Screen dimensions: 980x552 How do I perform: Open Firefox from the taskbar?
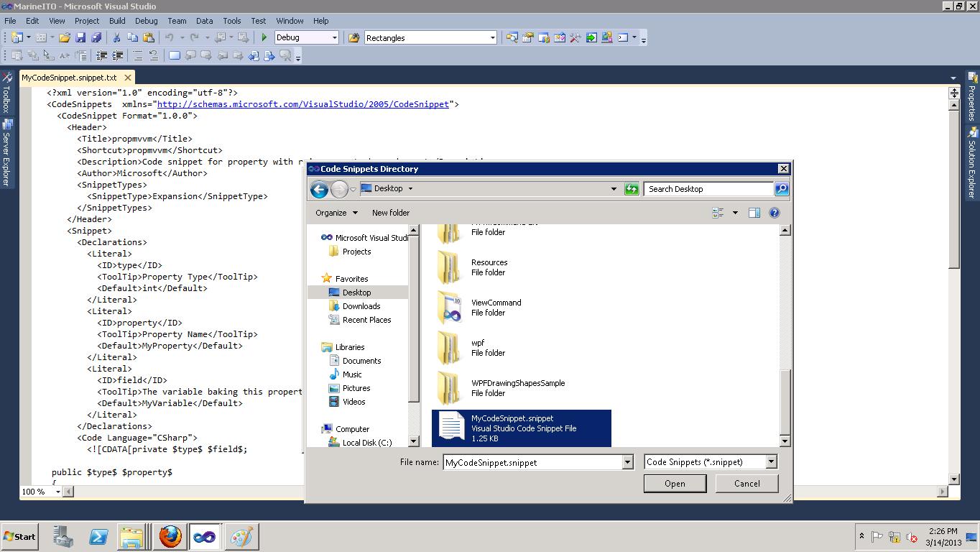(170, 536)
